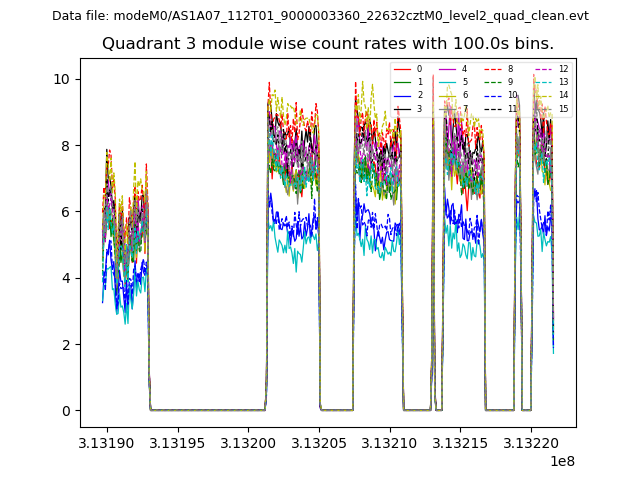This screenshot has width=640, height=480.
Task: Click the data file path header text
Action: pyautogui.click(x=320, y=16)
